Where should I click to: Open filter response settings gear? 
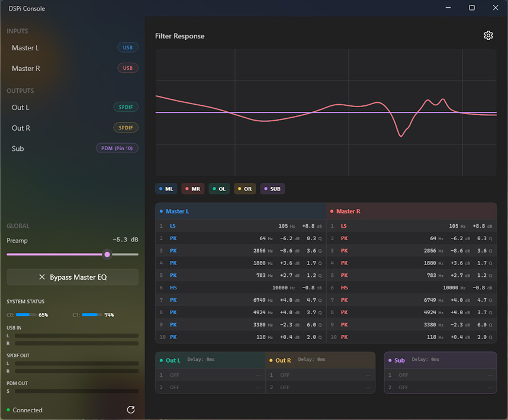[x=488, y=35]
